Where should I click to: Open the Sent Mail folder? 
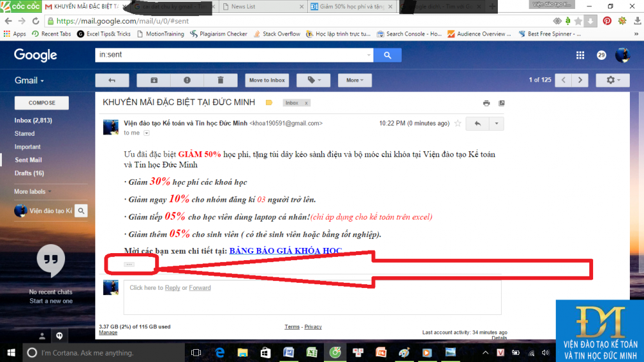[x=28, y=160]
